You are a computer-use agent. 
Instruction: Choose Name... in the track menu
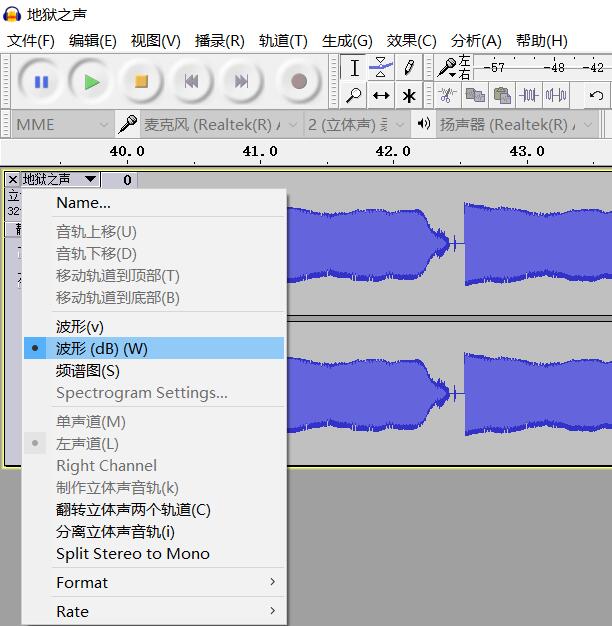tap(154, 203)
